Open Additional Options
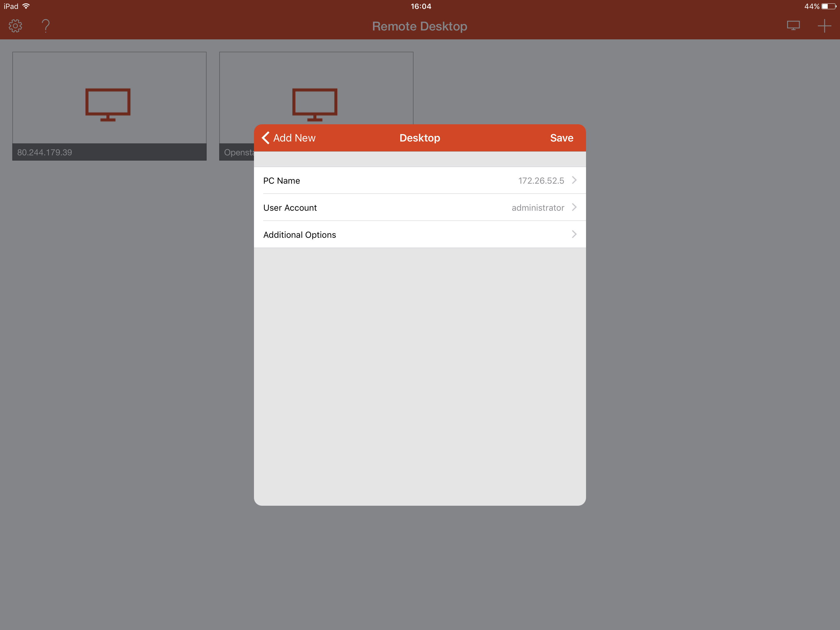This screenshot has width=840, height=630. point(420,234)
